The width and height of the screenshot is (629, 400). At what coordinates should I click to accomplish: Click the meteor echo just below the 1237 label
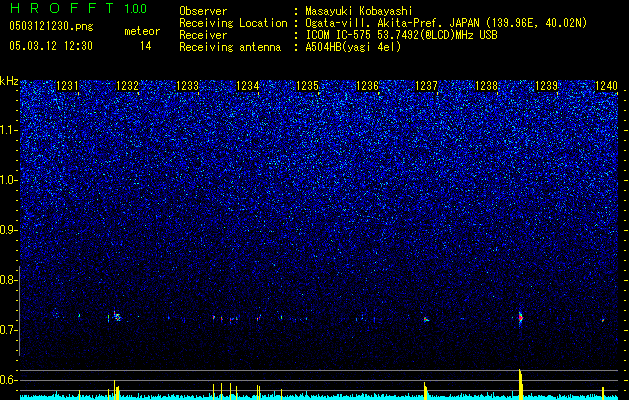coord(426,319)
